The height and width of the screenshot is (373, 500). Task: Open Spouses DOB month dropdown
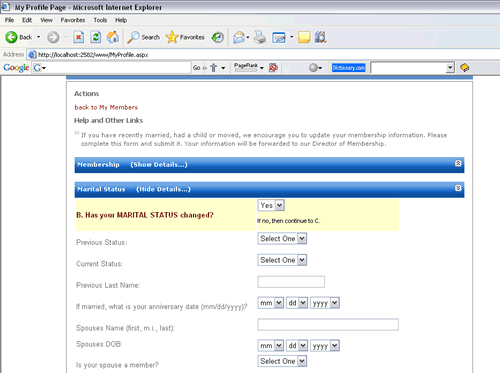271,346
